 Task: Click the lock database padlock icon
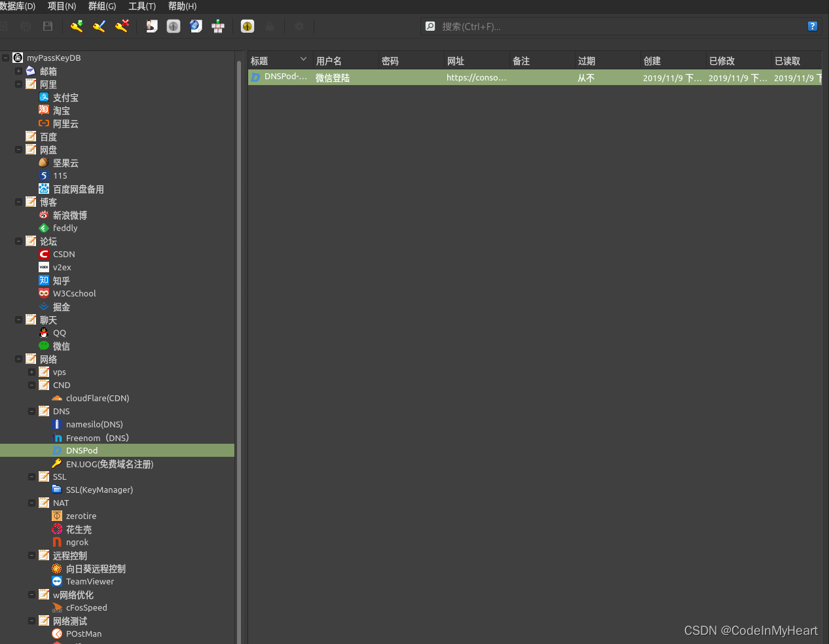[270, 26]
